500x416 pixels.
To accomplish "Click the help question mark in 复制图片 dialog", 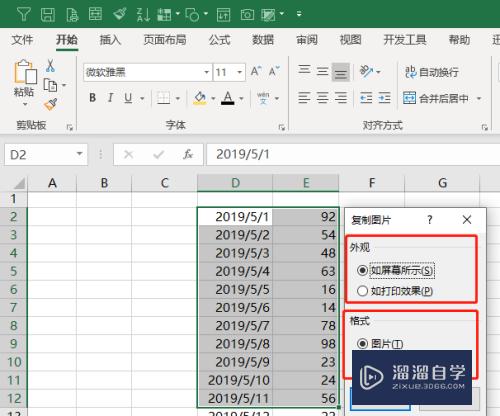I will (430, 220).
